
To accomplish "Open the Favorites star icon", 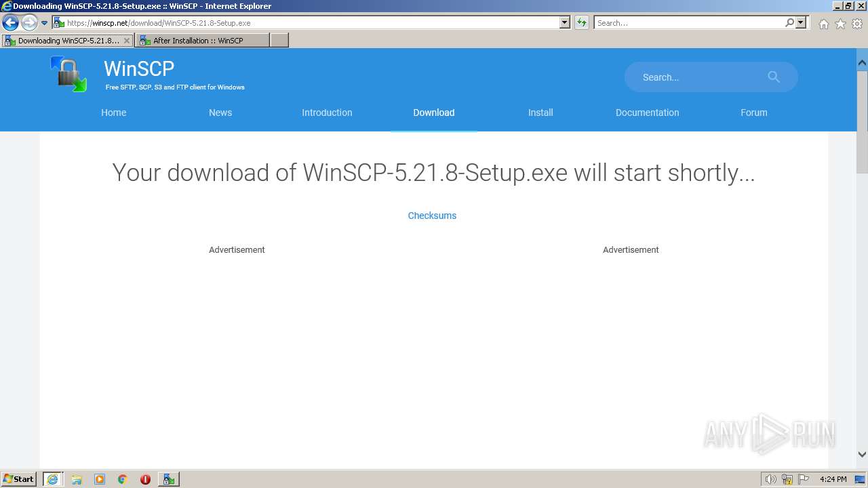I will coord(840,23).
